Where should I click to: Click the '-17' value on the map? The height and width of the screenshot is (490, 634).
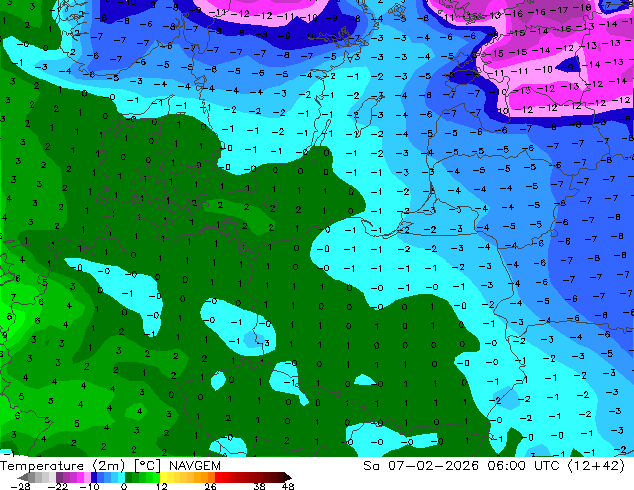coord(560,10)
